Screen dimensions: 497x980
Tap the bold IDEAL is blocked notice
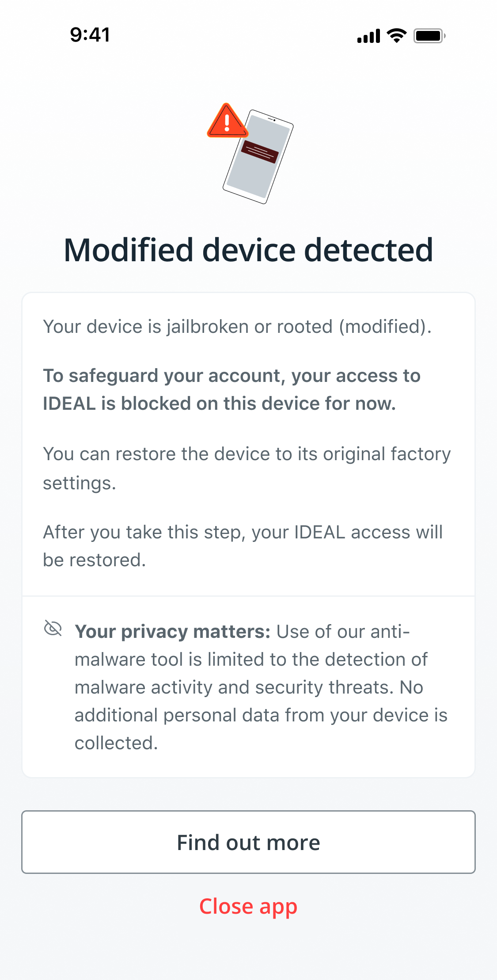point(231,389)
